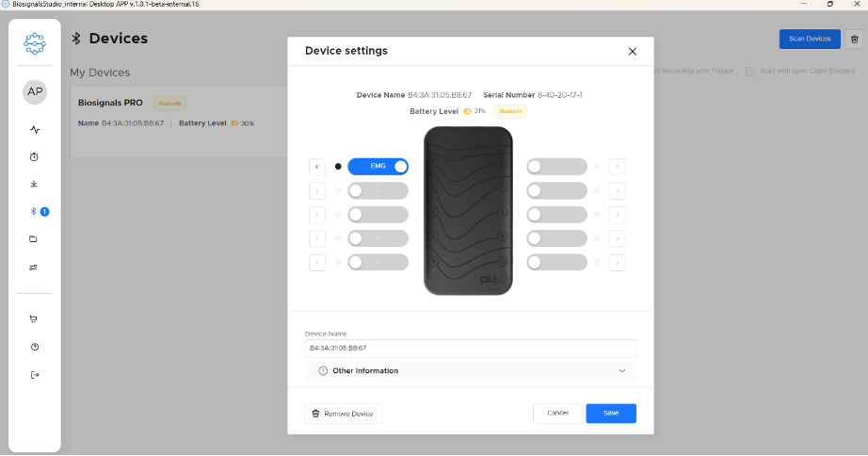This screenshot has height=456, width=868.
Task: Check Start with Sync Cable Enabled checkbox
Action: (750, 72)
